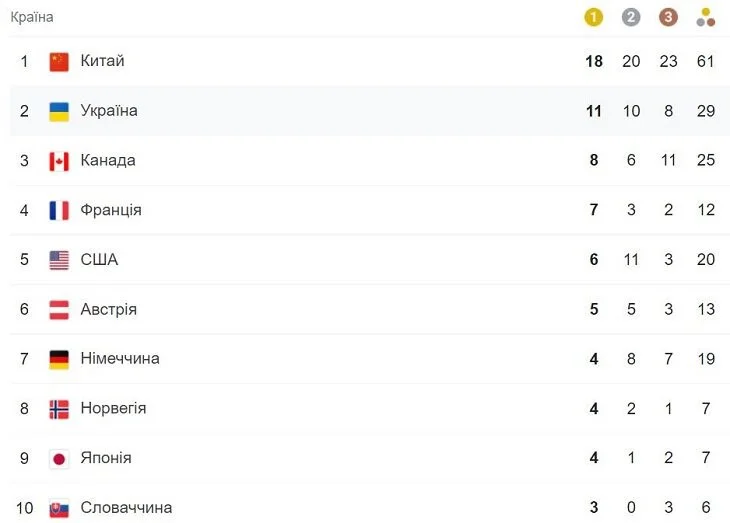This screenshot has width=730, height=523.
Task: Click Ukraine's total of 29 medals
Action: 706,111
